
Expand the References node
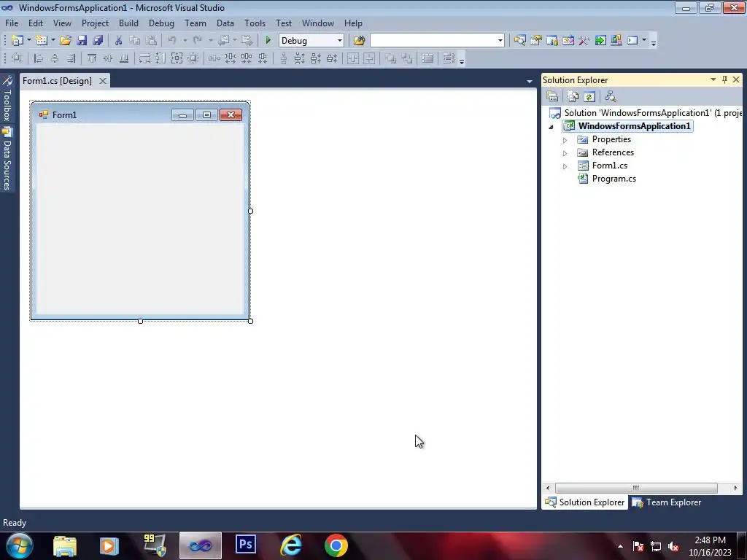point(565,153)
